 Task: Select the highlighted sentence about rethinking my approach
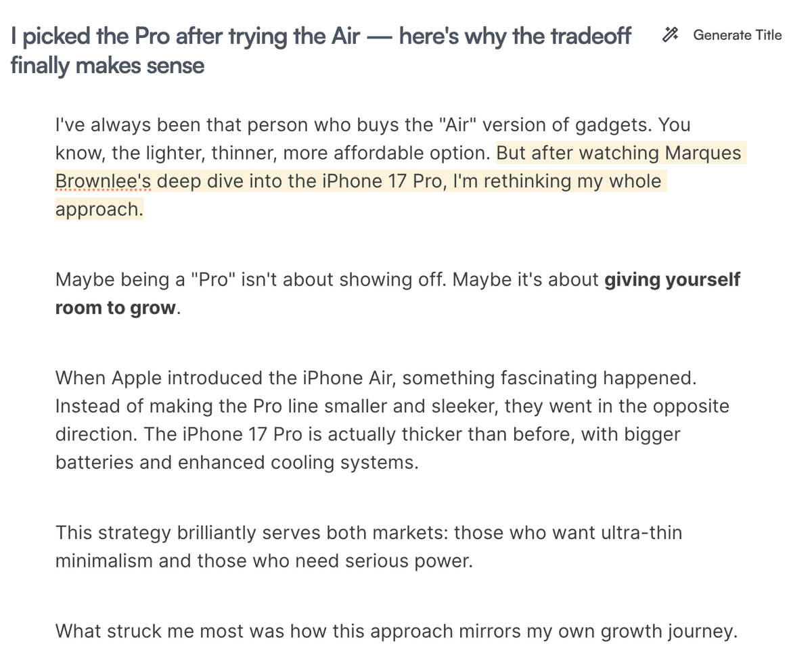point(338,181)
